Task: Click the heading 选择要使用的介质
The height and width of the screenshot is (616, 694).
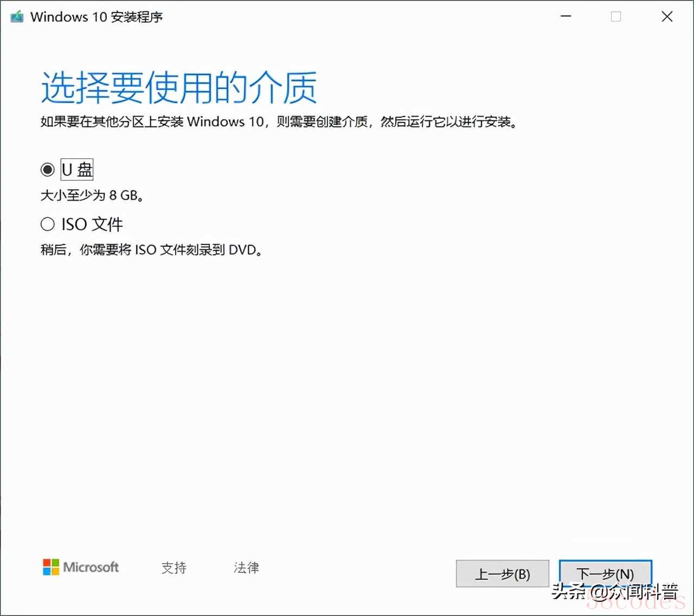Action: [179, 87]
